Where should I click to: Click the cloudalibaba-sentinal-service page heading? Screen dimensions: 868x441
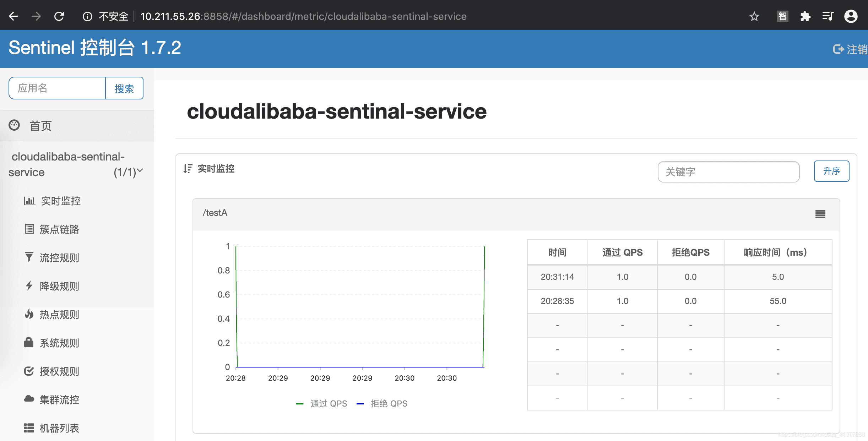coord(337,111)
